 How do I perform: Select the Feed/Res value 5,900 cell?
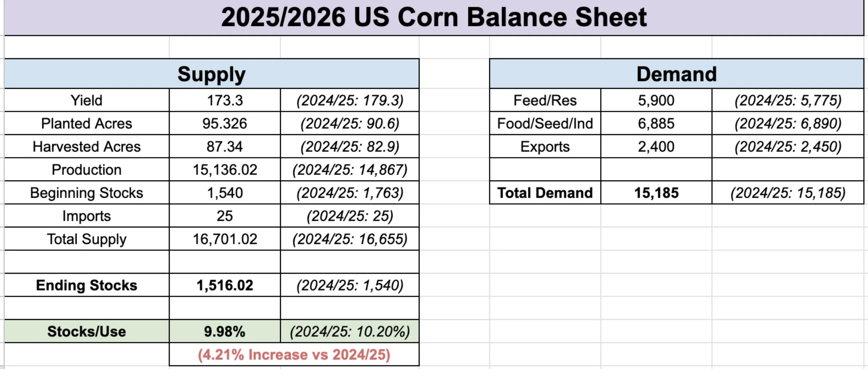tap(656, 100)
